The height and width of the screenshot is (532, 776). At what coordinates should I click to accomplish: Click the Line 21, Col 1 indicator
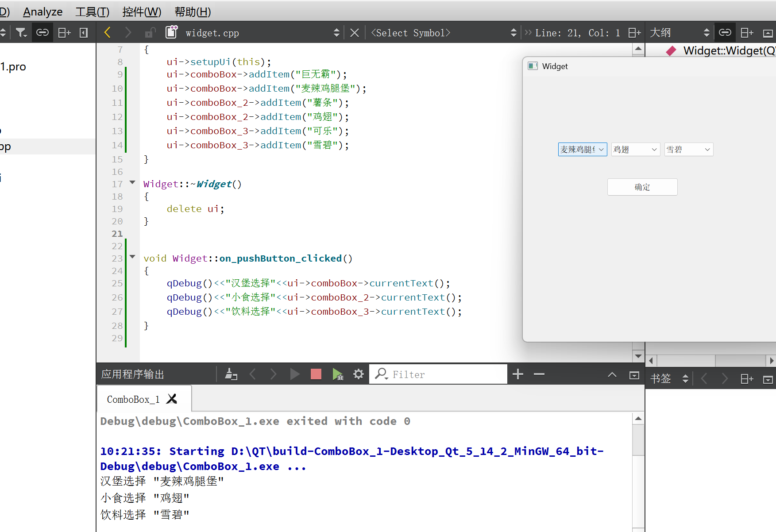577,33
